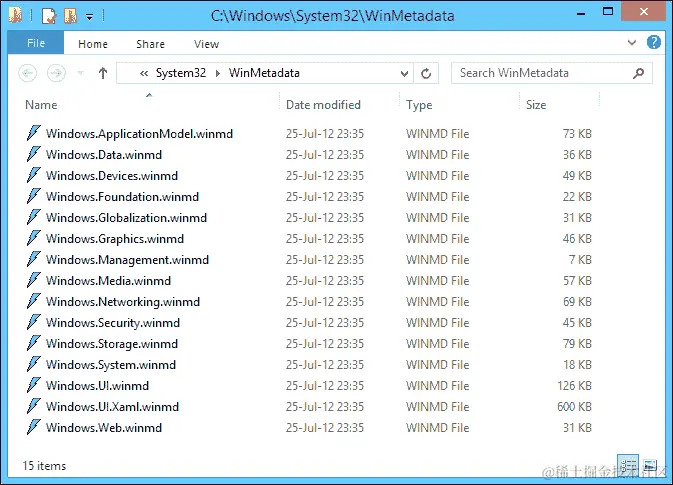Click the Windows.Networking.winmd file icon
Viewport: 673px width, 485px height.
pyautogui.click(x=34, y=302)
